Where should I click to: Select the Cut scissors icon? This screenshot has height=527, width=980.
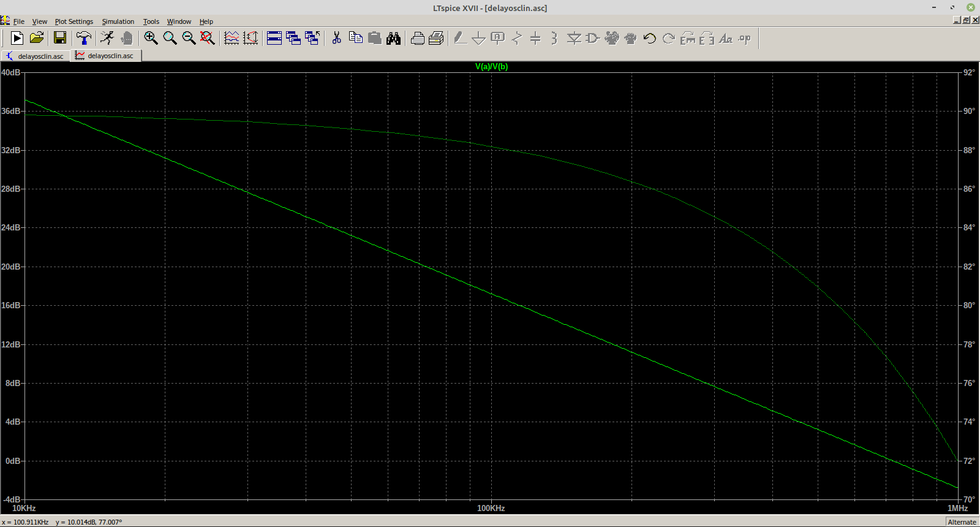(x=336, y=38)
